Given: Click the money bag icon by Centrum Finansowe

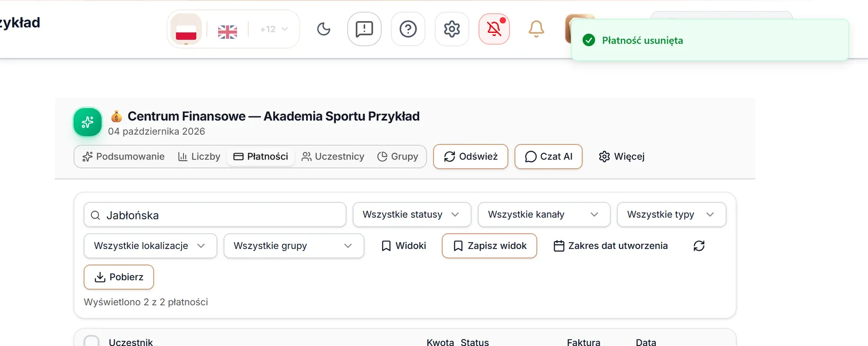Looking at the screenshot, I should click(x=116, y=116).
